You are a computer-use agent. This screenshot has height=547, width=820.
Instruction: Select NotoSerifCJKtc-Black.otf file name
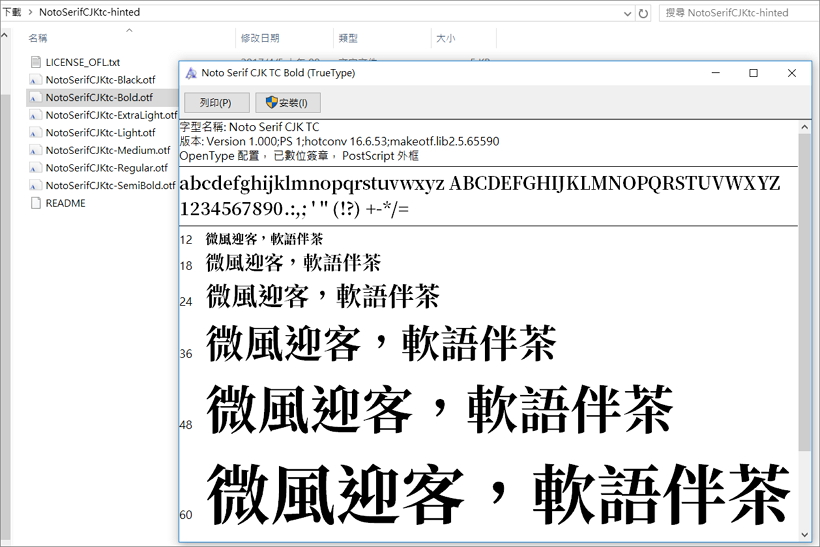[x=100, y=80]
